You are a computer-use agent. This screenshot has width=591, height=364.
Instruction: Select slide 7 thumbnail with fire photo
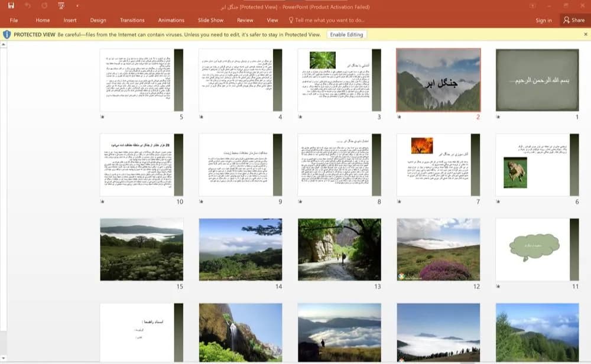(439, 165)
